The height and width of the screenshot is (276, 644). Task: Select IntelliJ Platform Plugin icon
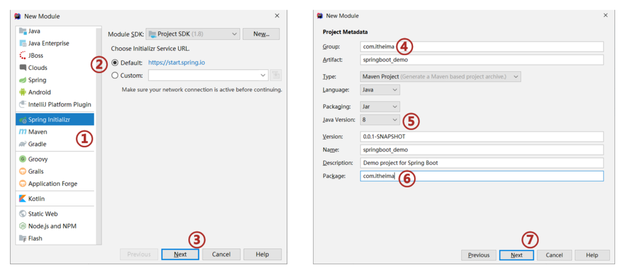(x=23, y=104)
